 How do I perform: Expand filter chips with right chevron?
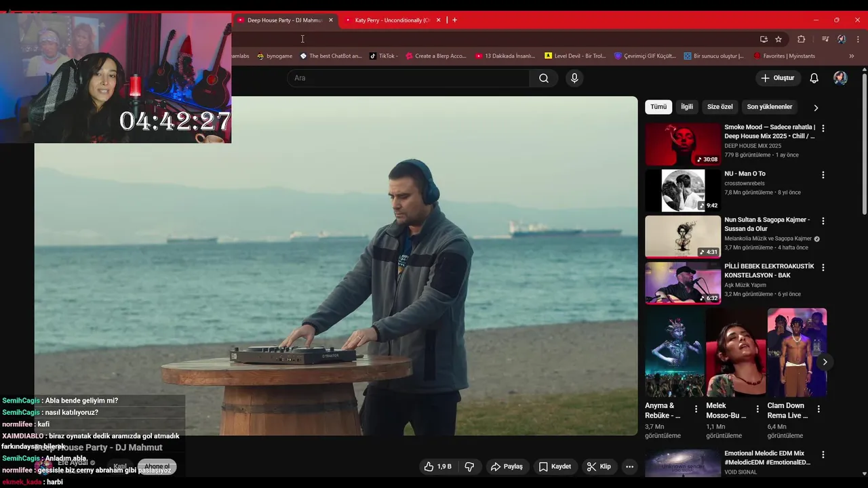click(x=816, y=107)
